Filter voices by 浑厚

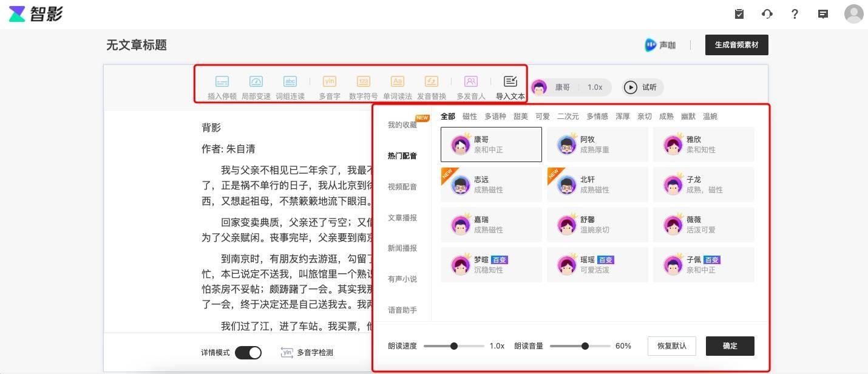(x=623, y=117)
